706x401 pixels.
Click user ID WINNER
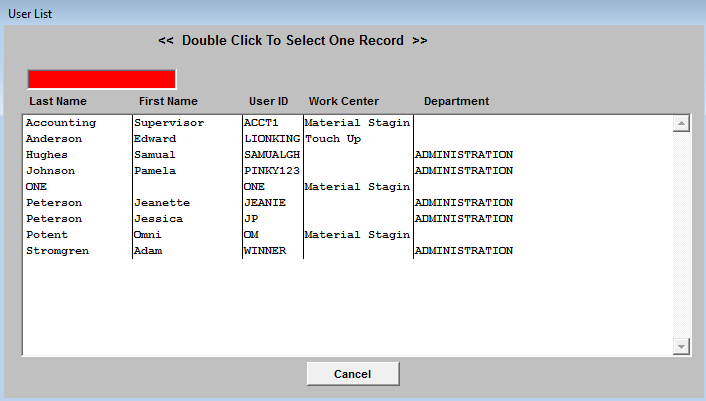click(265, 251)
